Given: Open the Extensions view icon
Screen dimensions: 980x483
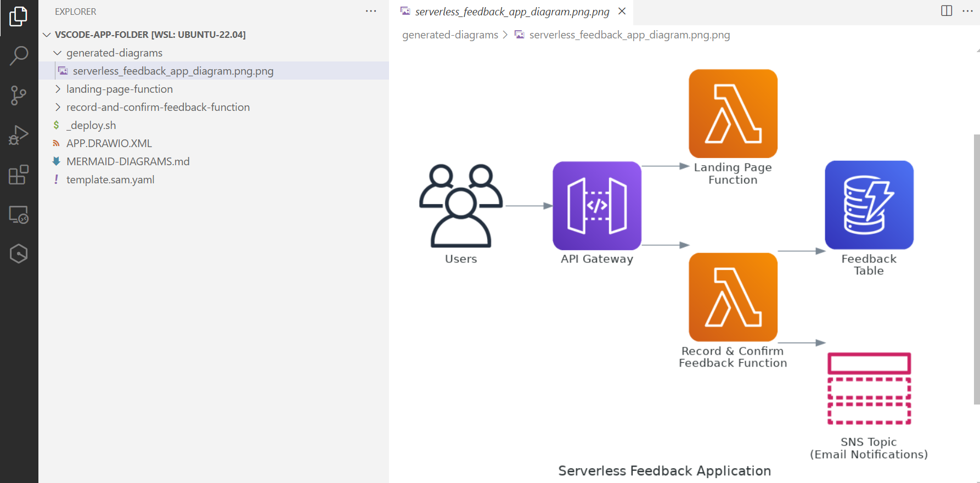Looking at the screenshot, I should click(19, 175).
